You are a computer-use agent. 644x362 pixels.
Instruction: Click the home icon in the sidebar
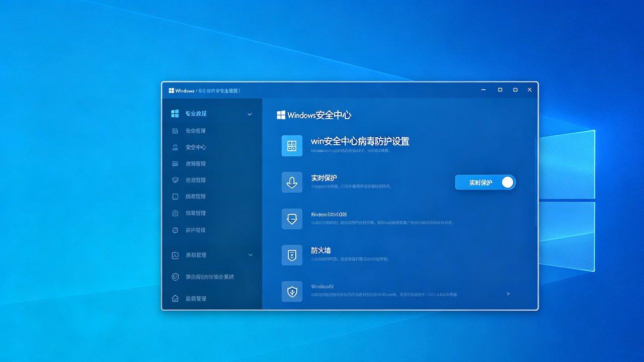[x=175, y=298]
